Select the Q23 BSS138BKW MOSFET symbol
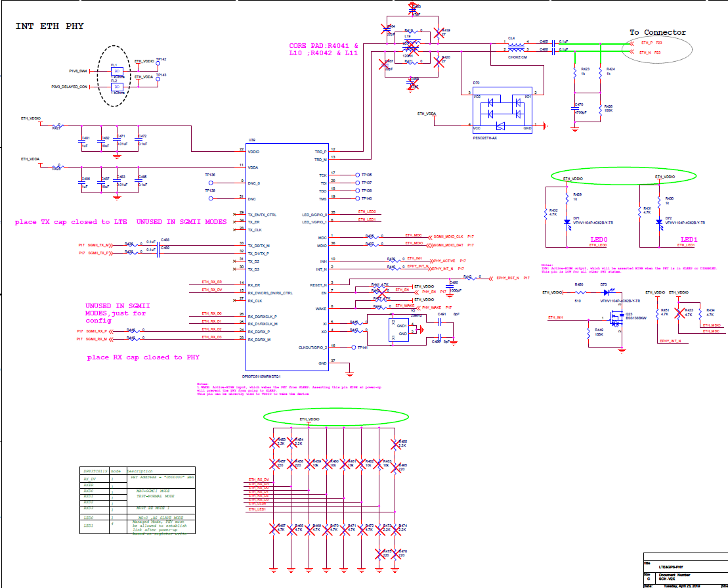Screen dimensions: 728x588 [x=616, y=320]
